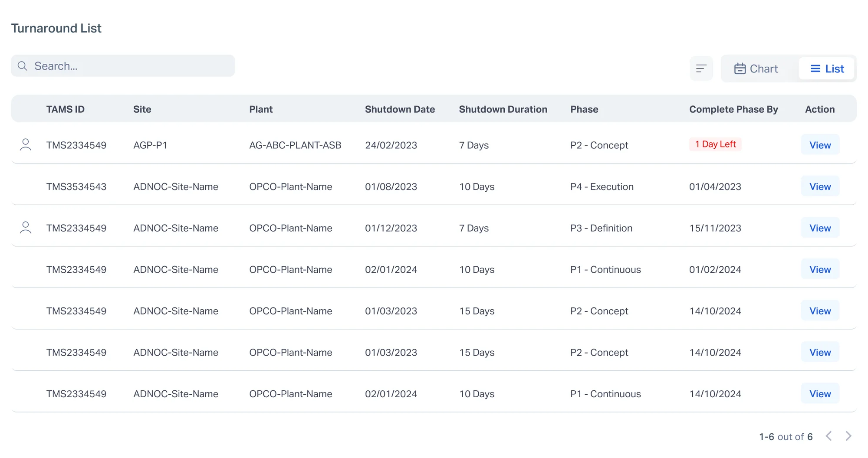The height and width of the screenshot is (458, 868).
Task: Click the user icon on AGP-P1 row
Action: [x=26, y=144]
